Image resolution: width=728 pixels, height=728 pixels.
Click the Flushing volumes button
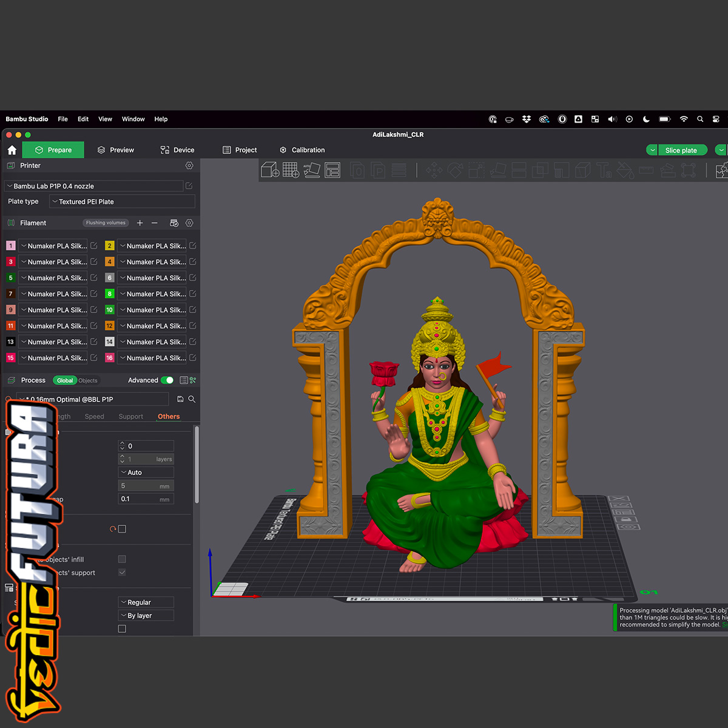(x=106, y=223)
